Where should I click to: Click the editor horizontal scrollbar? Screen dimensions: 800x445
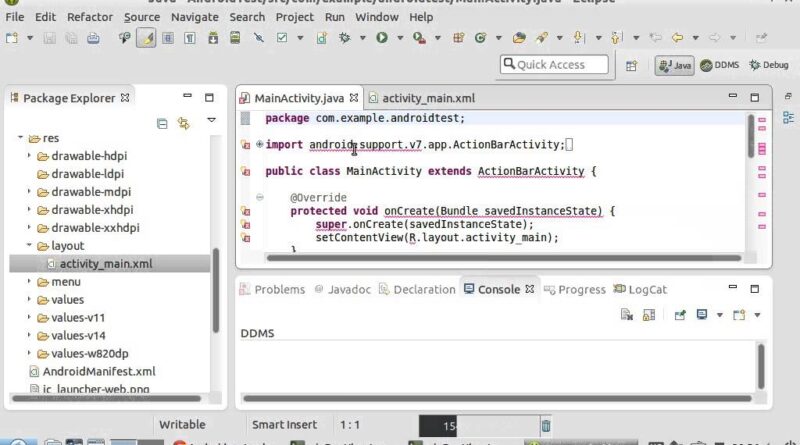tap(504, 258)
